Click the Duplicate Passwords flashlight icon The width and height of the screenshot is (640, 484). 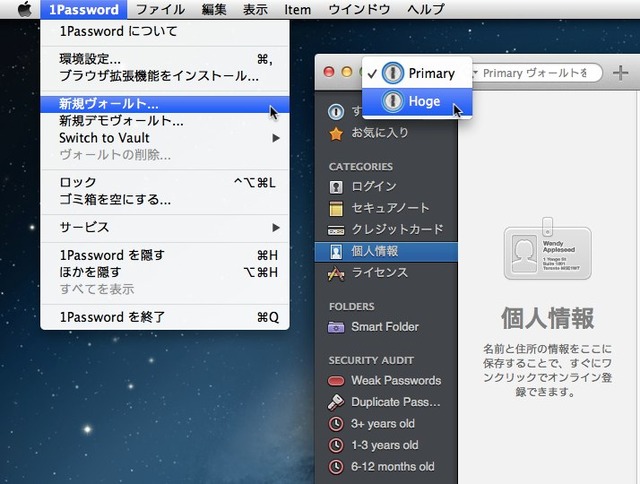click(x=336, y=402)
